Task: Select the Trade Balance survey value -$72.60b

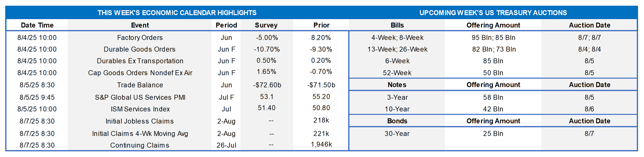Action: click(267, 85)
